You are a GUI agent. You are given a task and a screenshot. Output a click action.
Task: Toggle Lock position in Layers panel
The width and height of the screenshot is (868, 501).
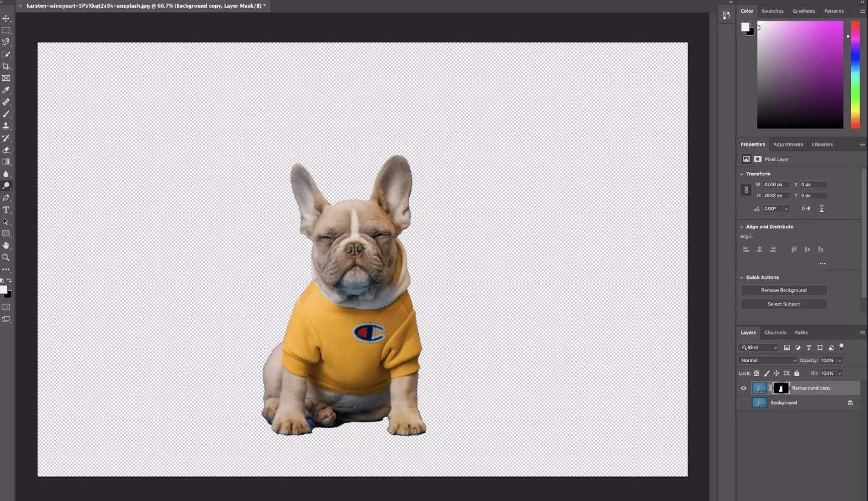click(x=776, y=373)
